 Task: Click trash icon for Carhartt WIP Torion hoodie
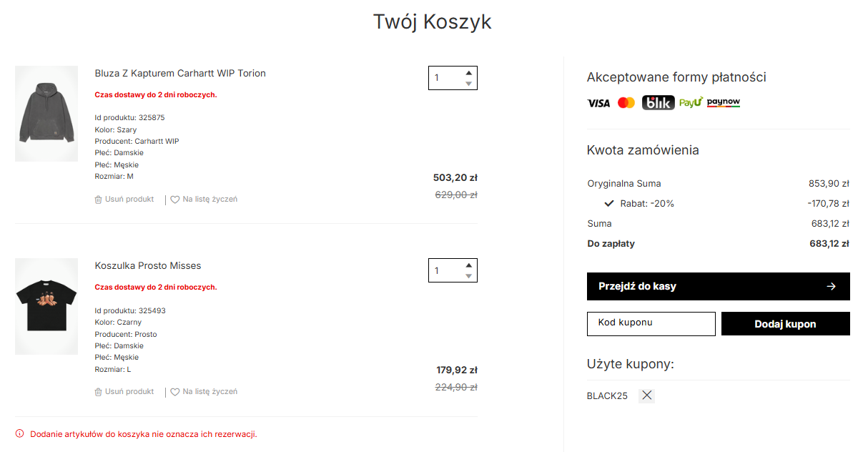point(99,200)
